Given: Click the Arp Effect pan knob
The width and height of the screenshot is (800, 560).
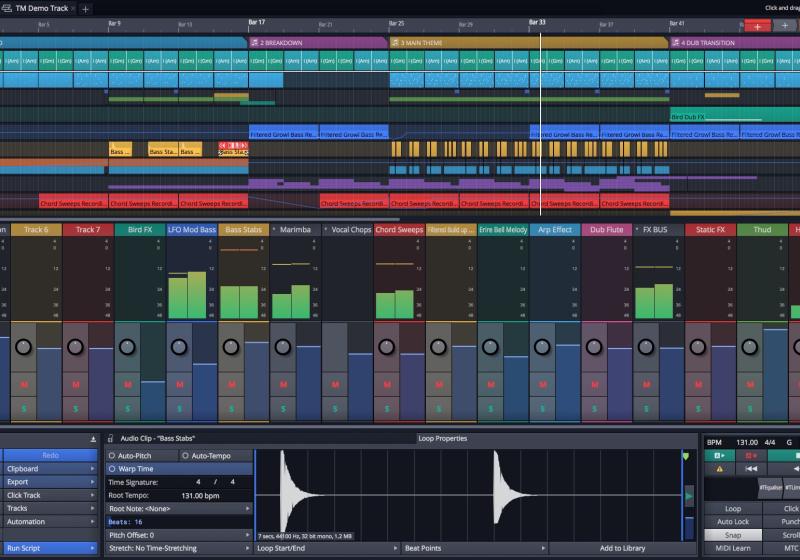Looking at the screenshot, I should coord(542,347).
